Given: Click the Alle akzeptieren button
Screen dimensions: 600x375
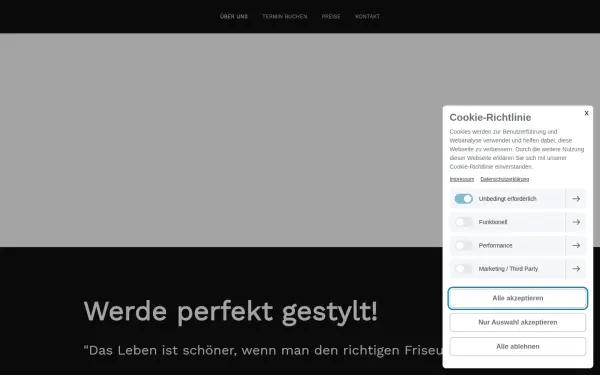Looking at the screenshot, I should point(518,298).
